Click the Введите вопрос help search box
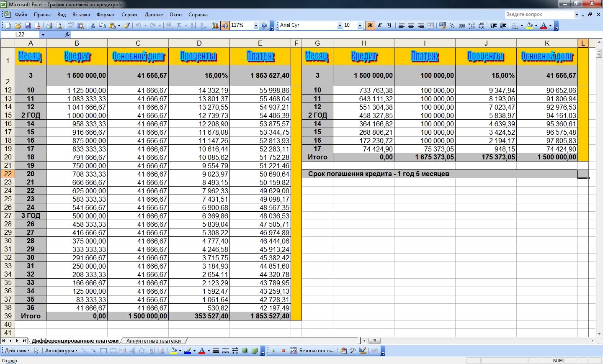The width and height of the screenshot is (603, 364). click(x=539, y=14)
